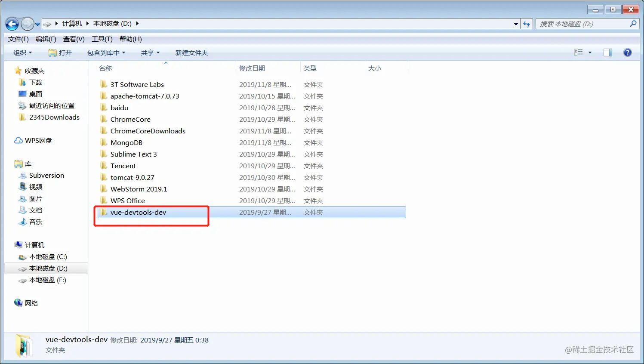Screen dimensions: 644x364
Task: Open the 查看(V) menu
Action: click(x=74, y=39)
